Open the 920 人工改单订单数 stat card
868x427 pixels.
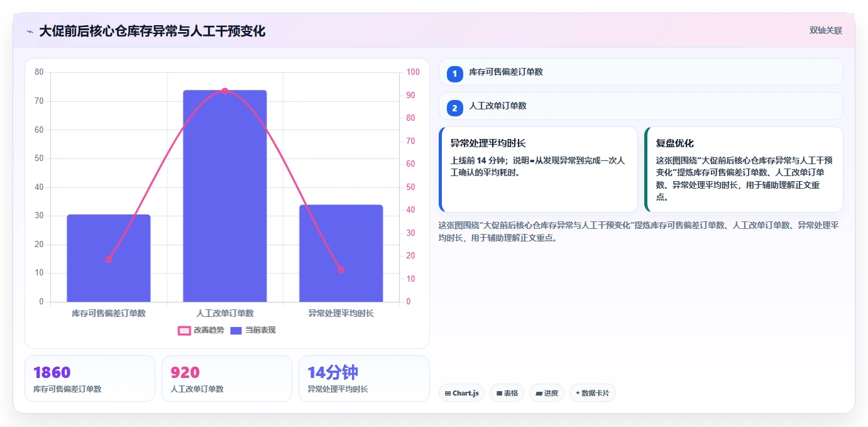[227, 379]
